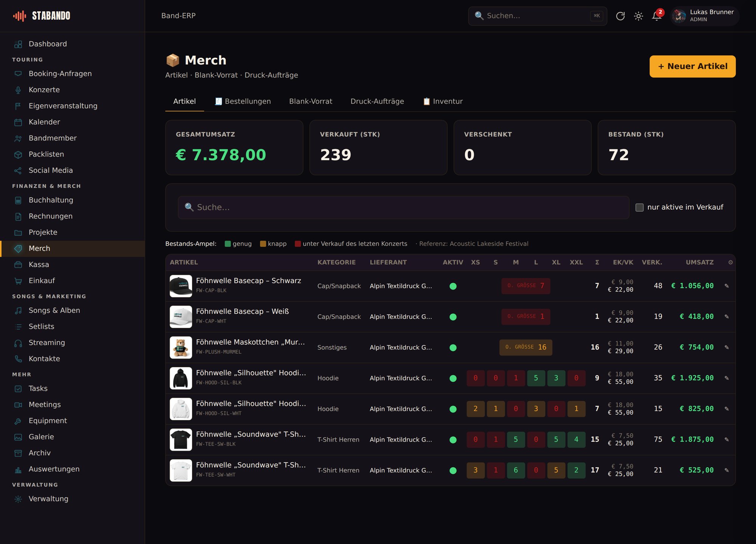Click edit pencil for FW-TEE-SW-WHT row
The image size is (756, 544).
click(x=727, y=470)
